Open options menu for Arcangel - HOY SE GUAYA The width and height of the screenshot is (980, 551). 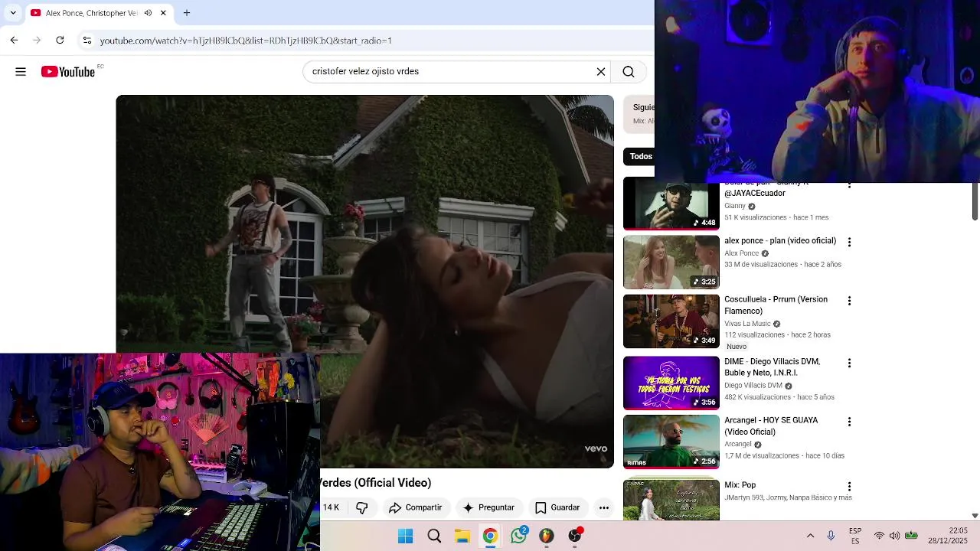coord(849,422)
